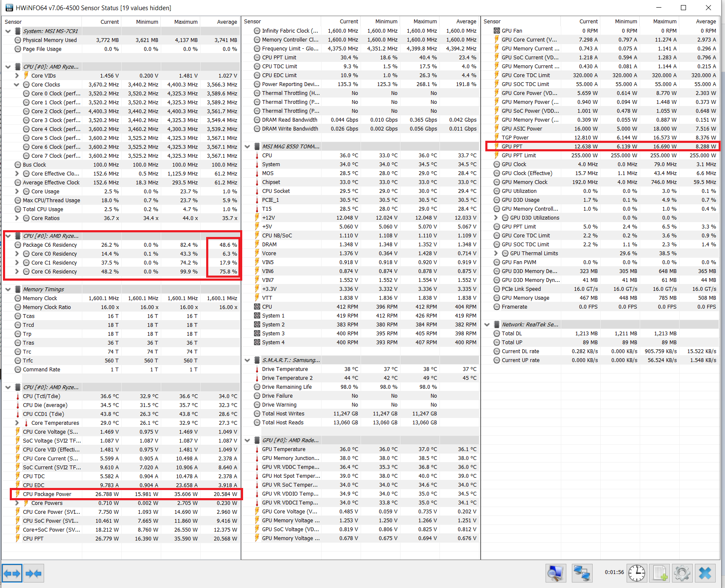Expand the Core VIDs row
Viewport: 725px width, 588px height.
(17, 75)
